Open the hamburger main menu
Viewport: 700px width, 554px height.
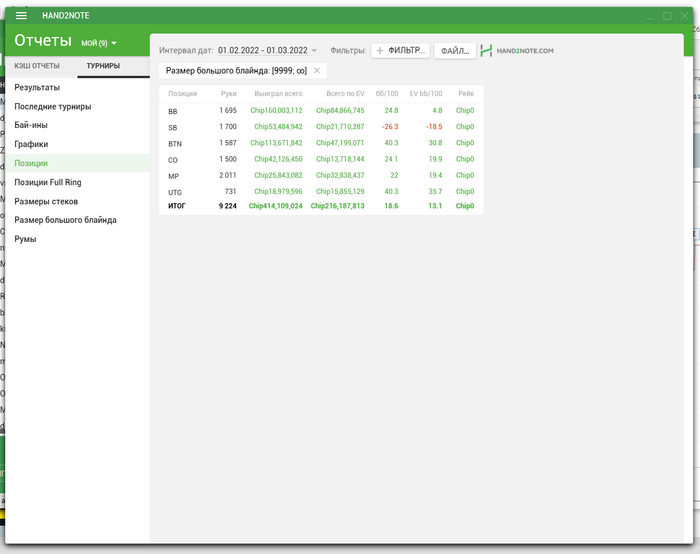pyautogui.click(x=21, y=16)
